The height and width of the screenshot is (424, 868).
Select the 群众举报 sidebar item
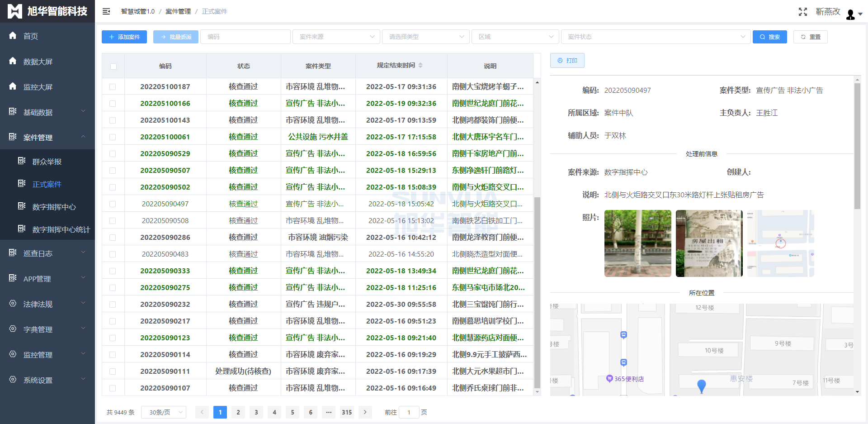pyautogui.click(x=47, y=161)
